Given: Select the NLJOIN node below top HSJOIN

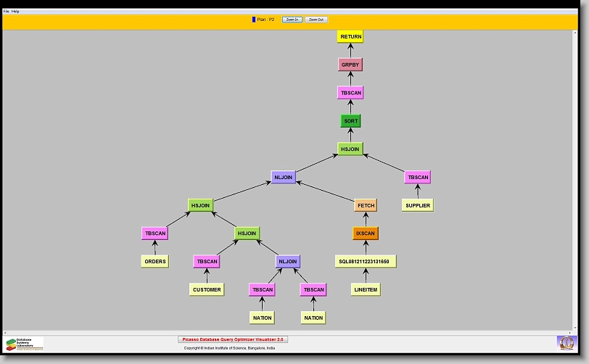Looking at the screenshot, I should point(284,177).
